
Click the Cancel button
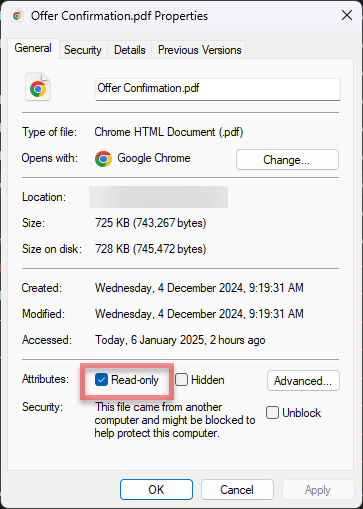point(237,490)
